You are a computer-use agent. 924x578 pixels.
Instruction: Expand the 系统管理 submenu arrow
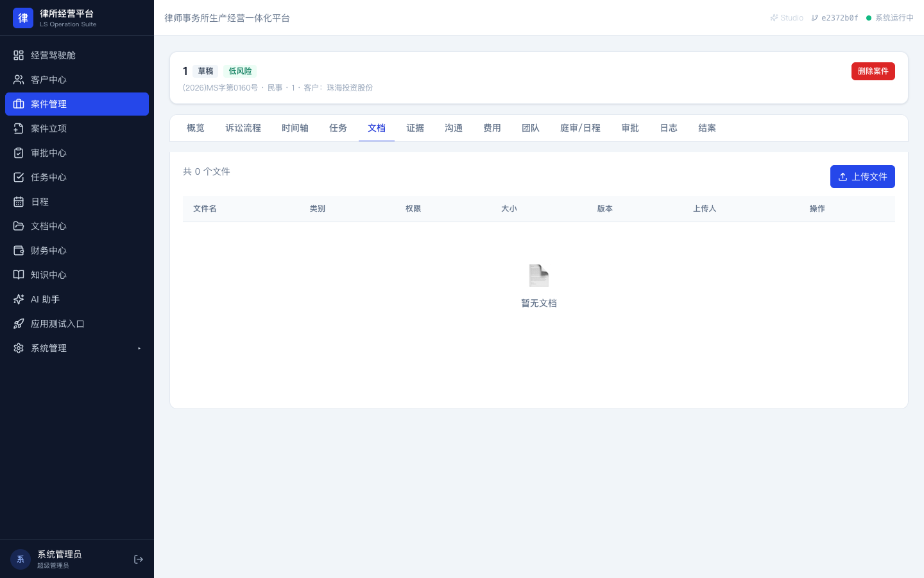(x=139, y=348)
